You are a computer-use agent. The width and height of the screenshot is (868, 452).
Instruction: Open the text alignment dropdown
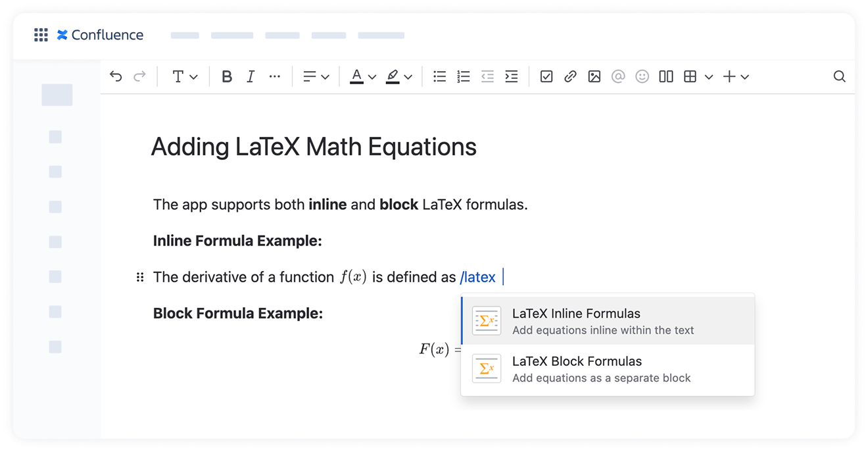coord(316,76)
